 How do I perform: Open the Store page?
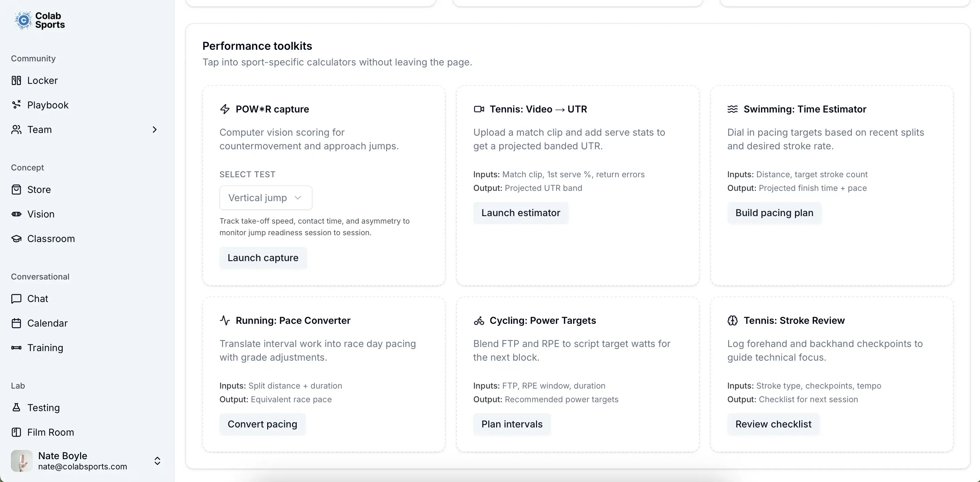39,190
